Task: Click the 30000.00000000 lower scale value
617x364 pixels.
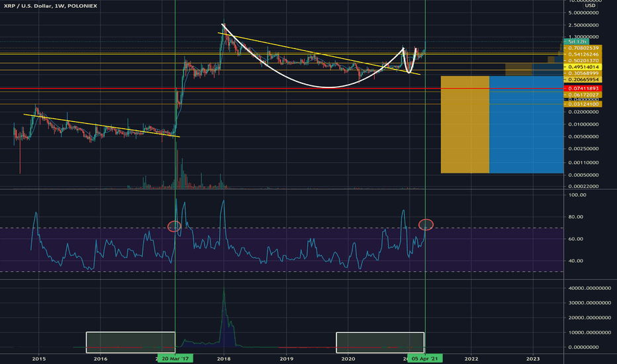Action: pos(590,303)
